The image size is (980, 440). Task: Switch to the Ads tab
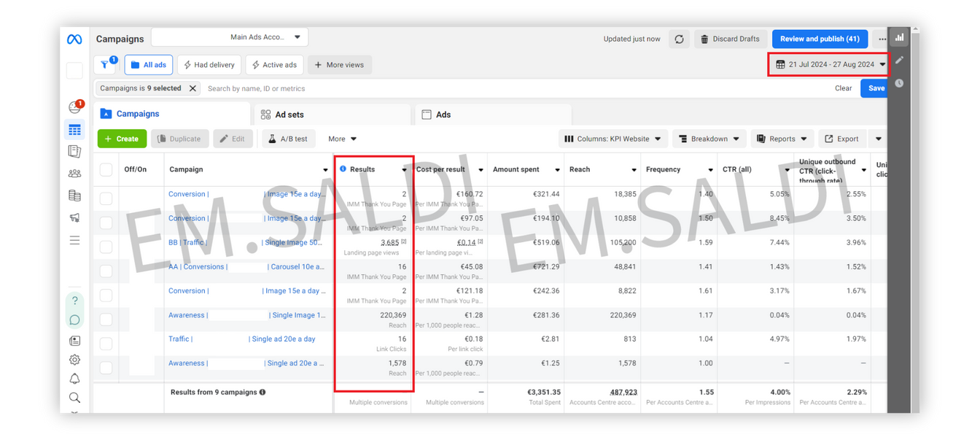pyautogui.click(x=493, y=115)
